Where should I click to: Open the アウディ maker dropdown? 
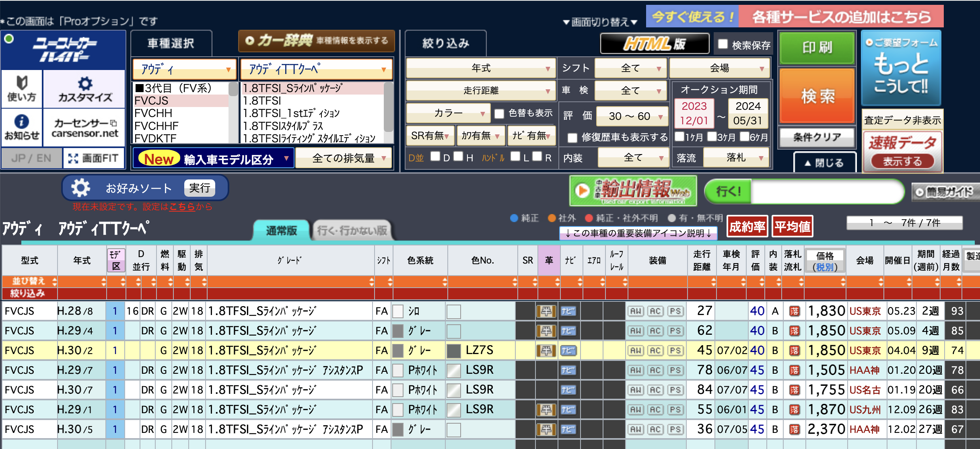click(x=184, y=69)
